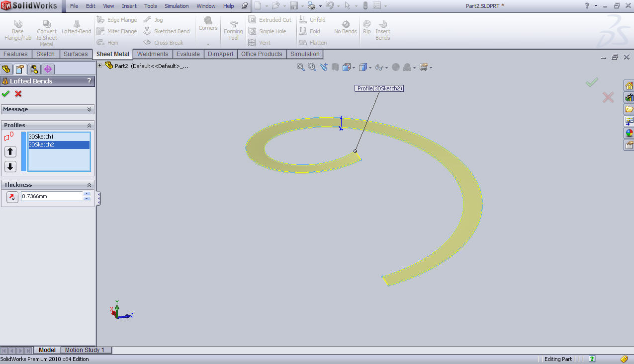This screenshot has width=634, height=364.
Task: Select the Base Flange/Tab tool
Action: tap(18, 27)
